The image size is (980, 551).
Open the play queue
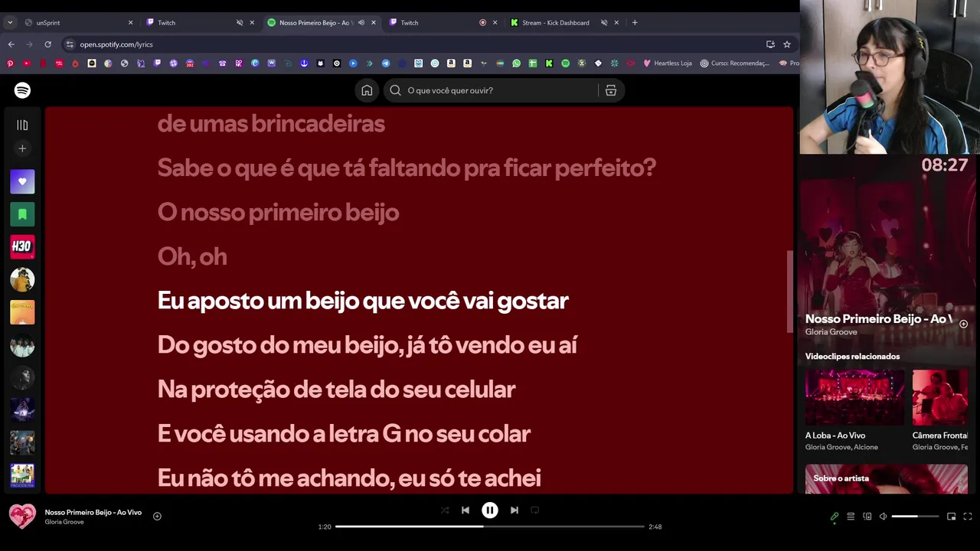(x=851, y=517)
